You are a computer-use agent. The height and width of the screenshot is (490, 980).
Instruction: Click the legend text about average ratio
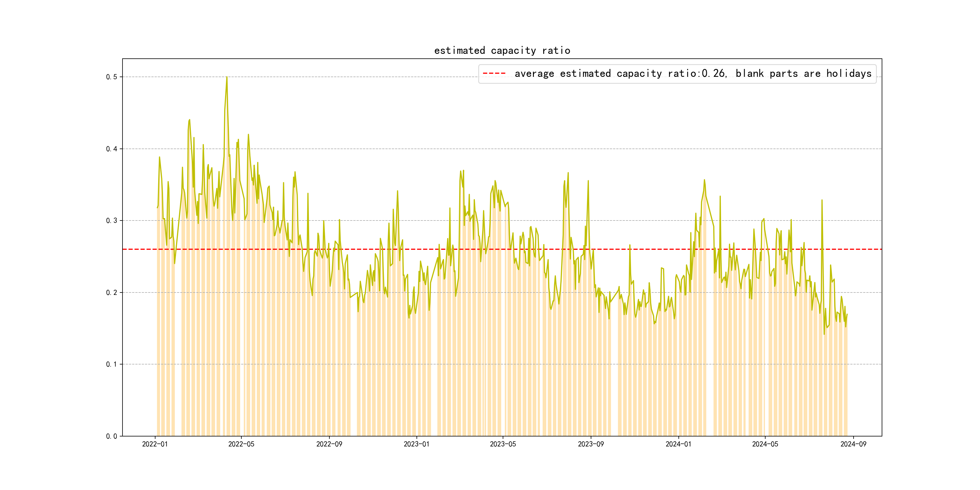693,73
